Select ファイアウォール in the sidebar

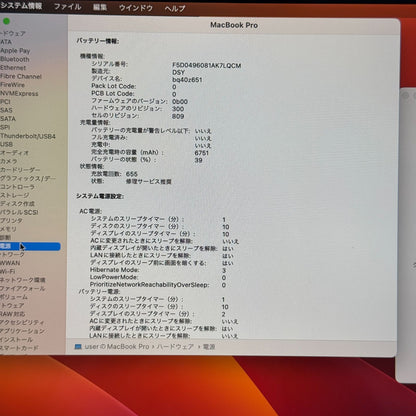click(22, 288)
